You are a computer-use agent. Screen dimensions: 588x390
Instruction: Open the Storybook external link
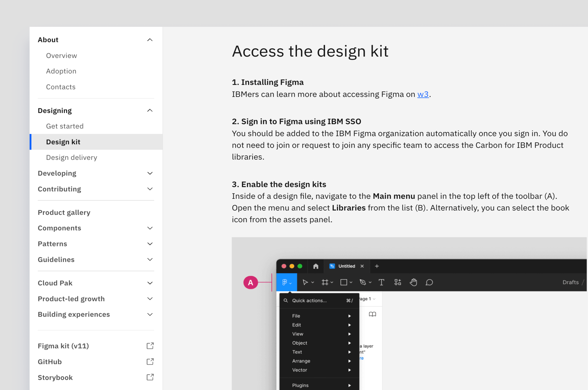click(55, 378)
